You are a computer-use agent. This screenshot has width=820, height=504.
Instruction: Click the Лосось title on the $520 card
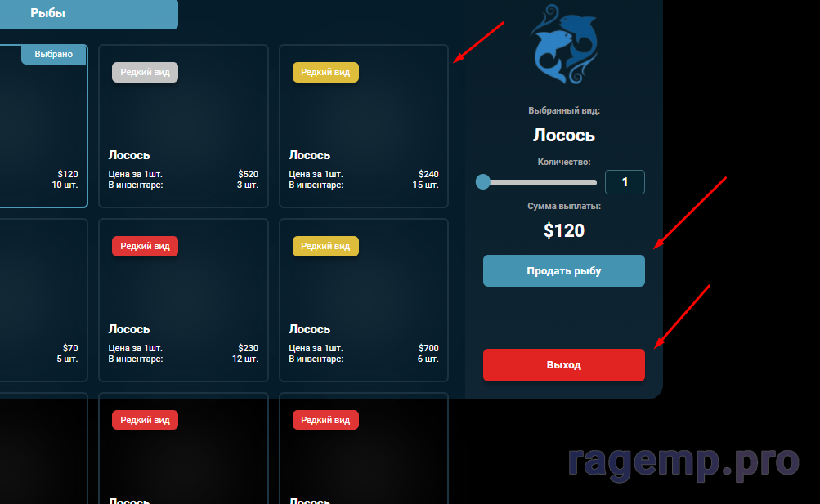(129, 155)
